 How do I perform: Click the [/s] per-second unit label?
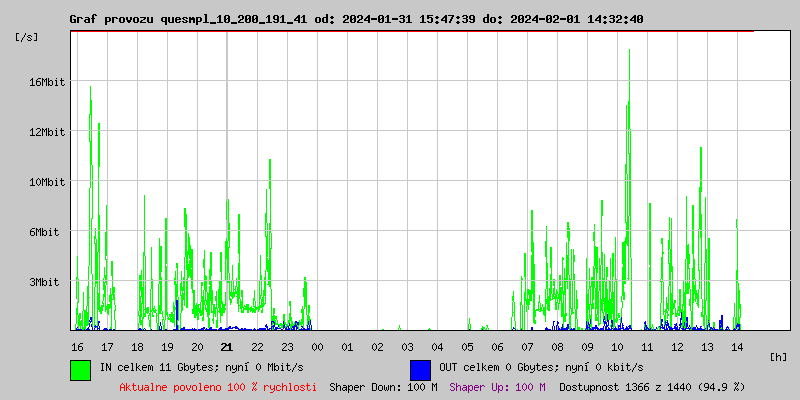27,36
